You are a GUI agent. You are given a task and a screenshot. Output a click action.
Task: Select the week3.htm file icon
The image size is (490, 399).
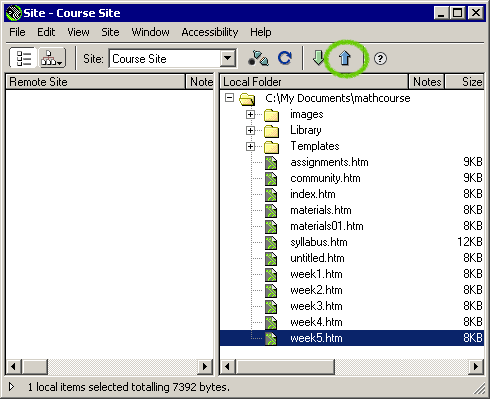tap(271, 307)
